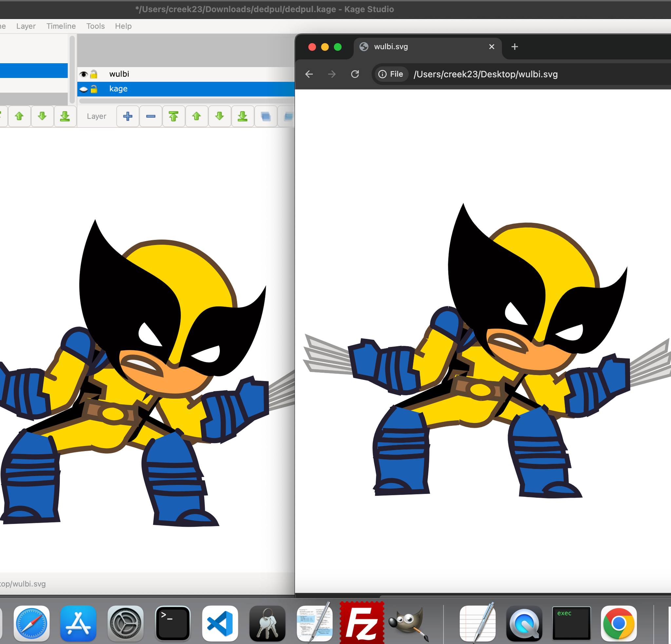Click the stacked blue squares icon in Layer toolbar

[x=266, y=116]
